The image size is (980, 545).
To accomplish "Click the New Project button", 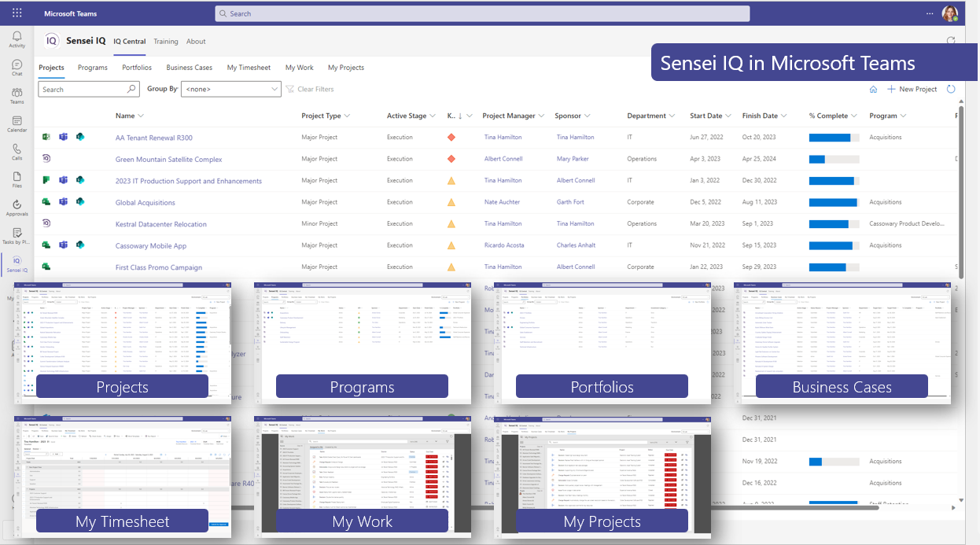I will 912,90.
